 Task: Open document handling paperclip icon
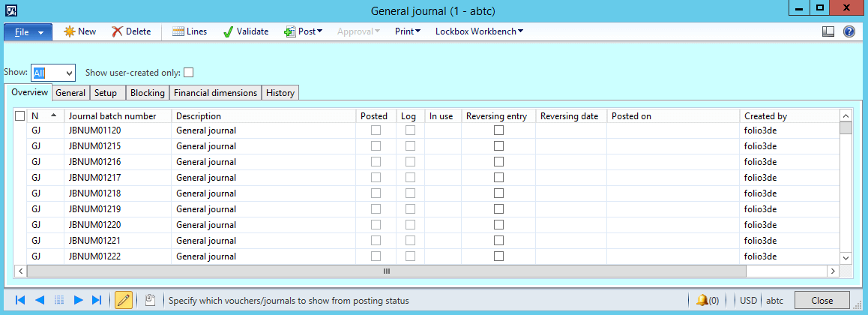point(149,300)
